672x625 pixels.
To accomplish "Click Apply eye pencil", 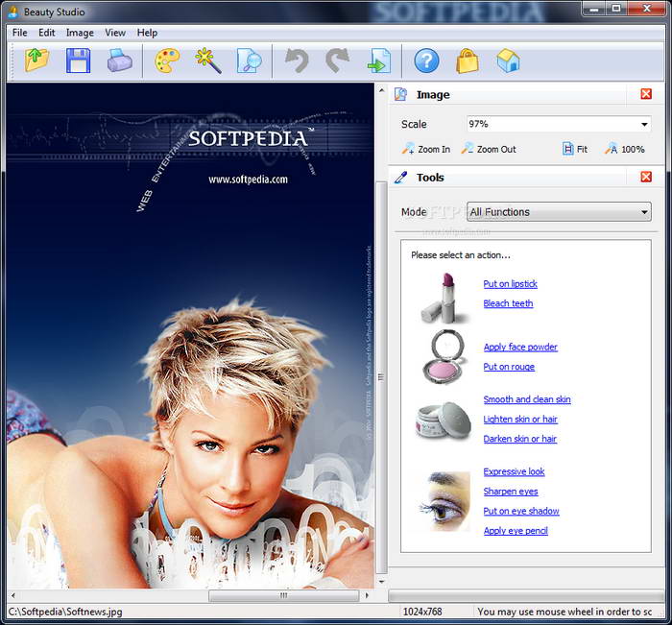I will coord(516,531).
